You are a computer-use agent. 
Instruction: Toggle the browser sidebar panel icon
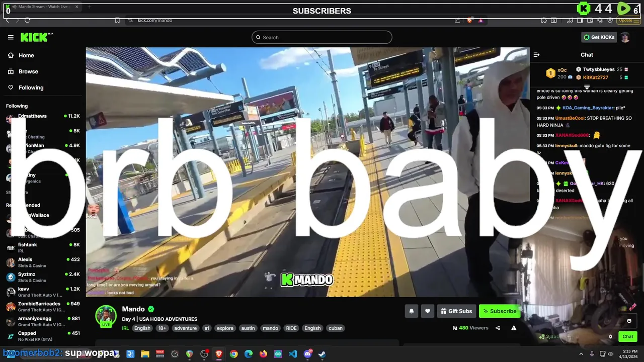tap(580, 20)
